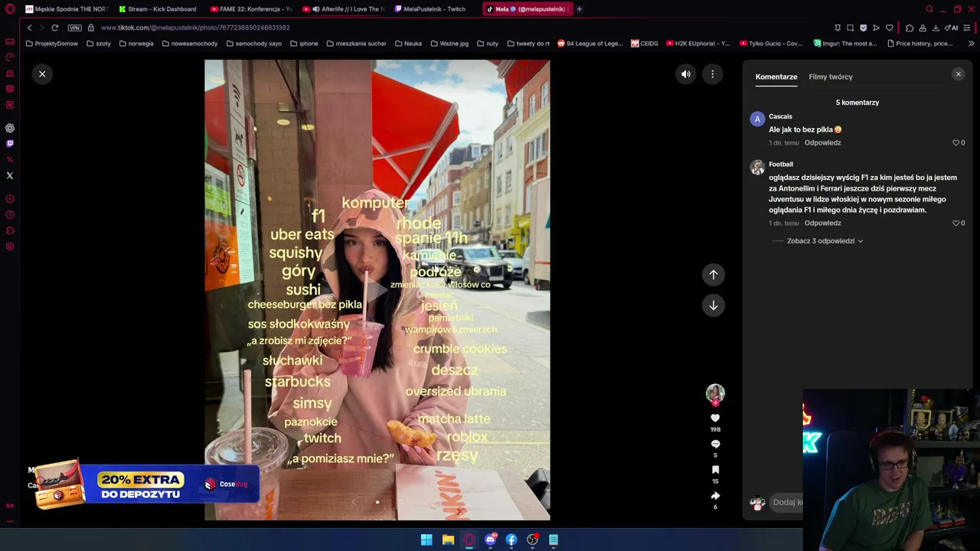Toggle the Opera VPN badge
980x551 pixels.
coord(74,28)
